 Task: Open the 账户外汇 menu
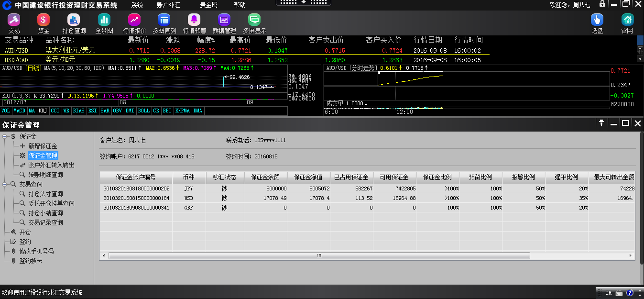[168, 5]
